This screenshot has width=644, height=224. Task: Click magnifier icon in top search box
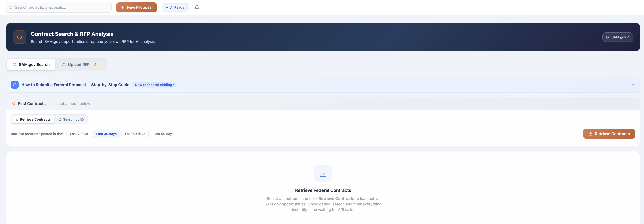[11, 7]
